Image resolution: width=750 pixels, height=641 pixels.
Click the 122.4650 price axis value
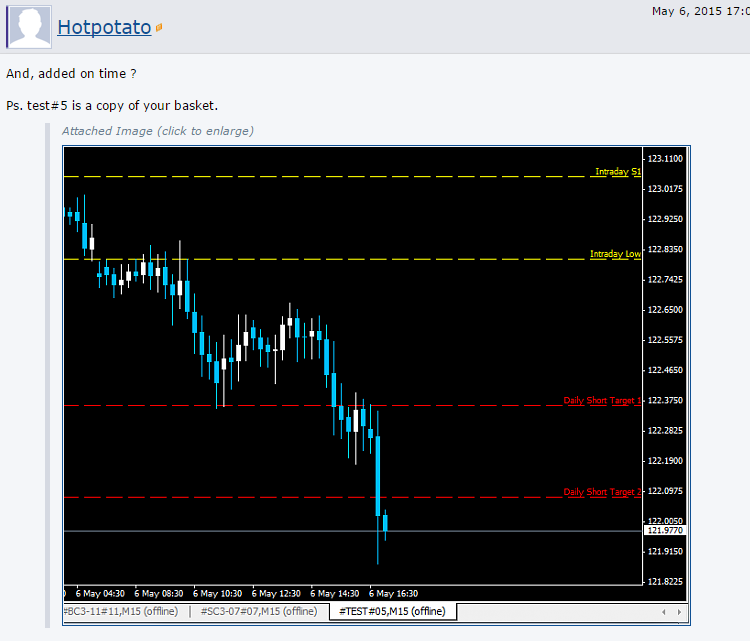coord(665,370)
